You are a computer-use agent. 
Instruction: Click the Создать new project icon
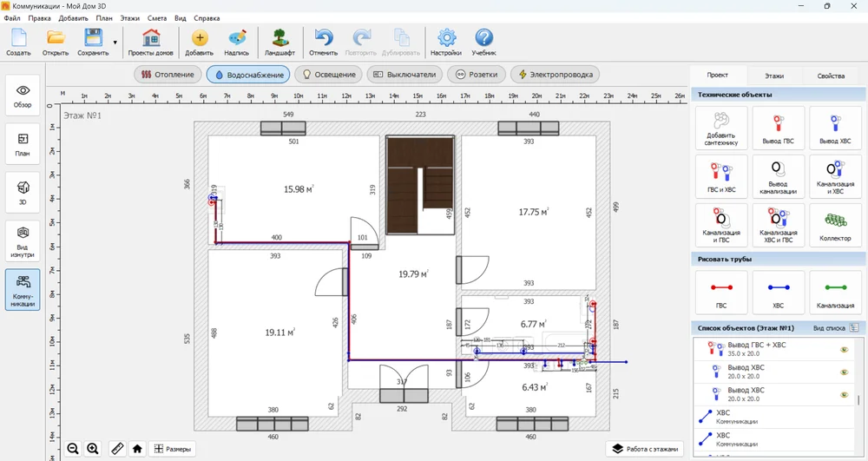(x=18, y=42)
